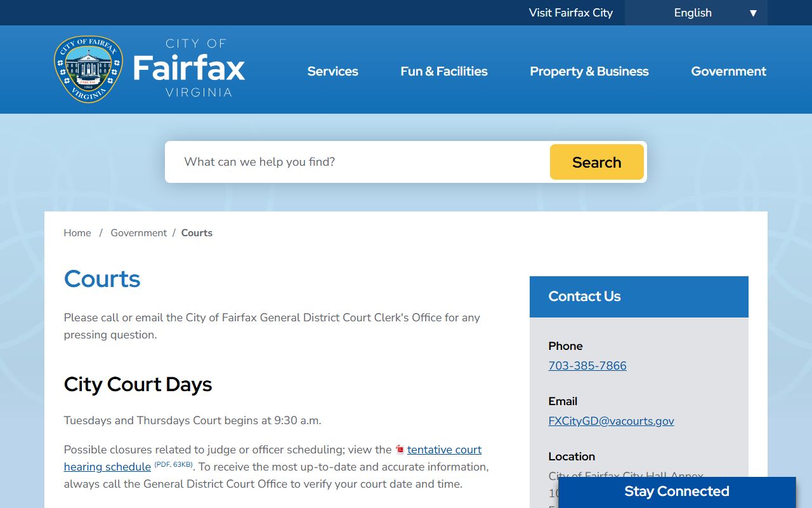
Task: Select the Contact Us panel header
Action: (x=639, y=297)
